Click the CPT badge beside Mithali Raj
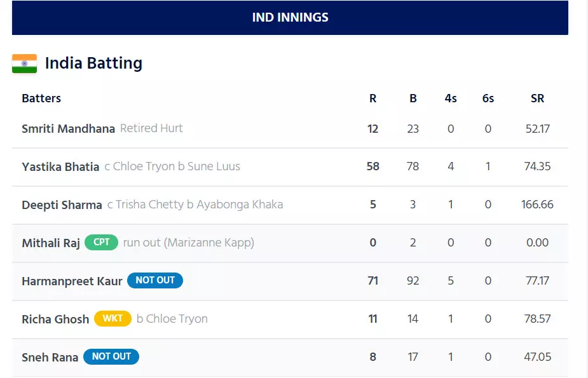This screenshot has height=378, width=588. point(101,242)
